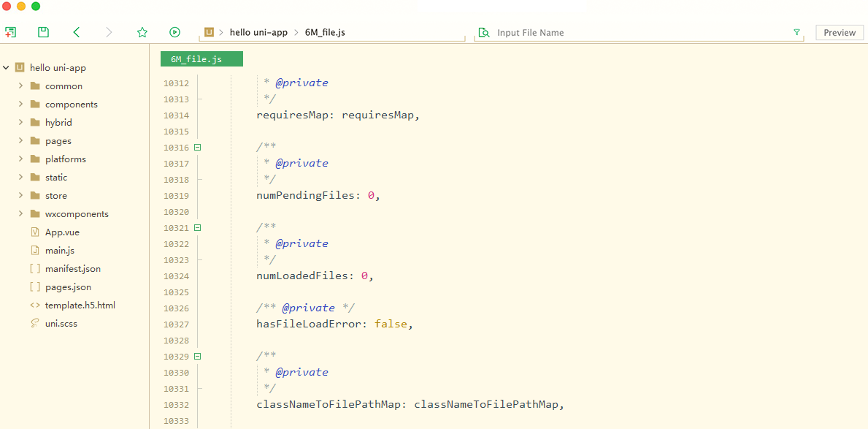
Task: Expand the common folder chevron
Action: [20, 86]
